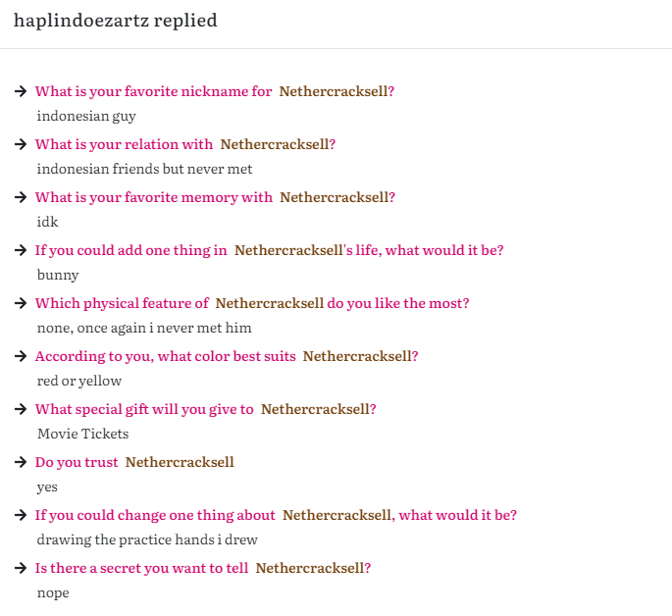672x616 pixels.
Task: Click the 'bunny' answer text
Action: coord(58,275)
